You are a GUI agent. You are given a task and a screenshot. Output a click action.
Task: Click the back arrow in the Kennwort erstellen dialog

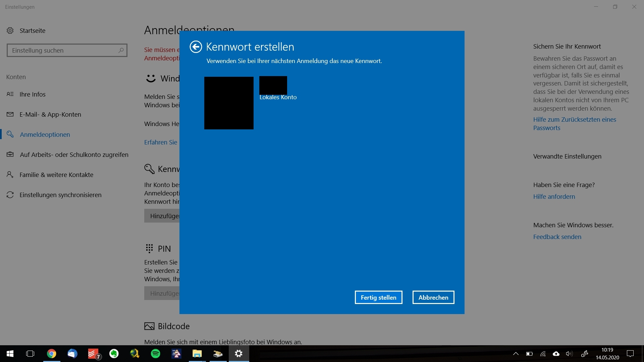coord(196,47)
